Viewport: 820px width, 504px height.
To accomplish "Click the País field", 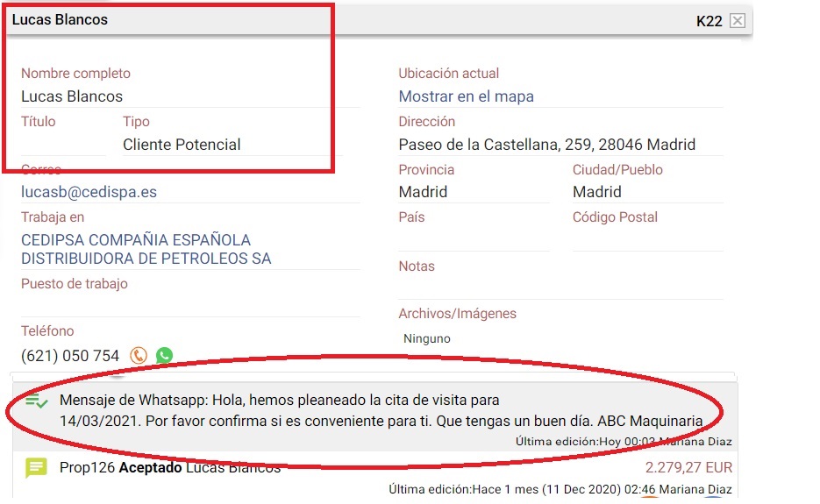I will click(473, 240).
